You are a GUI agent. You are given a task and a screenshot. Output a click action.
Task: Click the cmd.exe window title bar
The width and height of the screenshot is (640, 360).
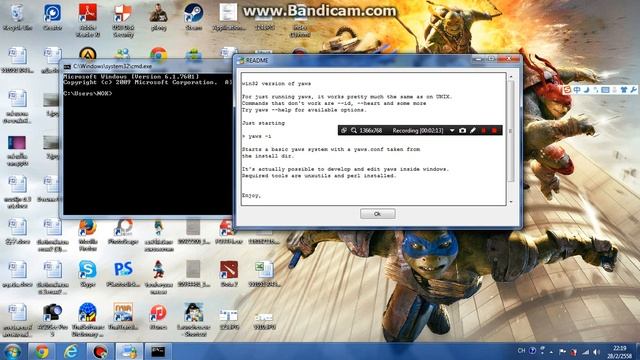click(x=147, y=66)
